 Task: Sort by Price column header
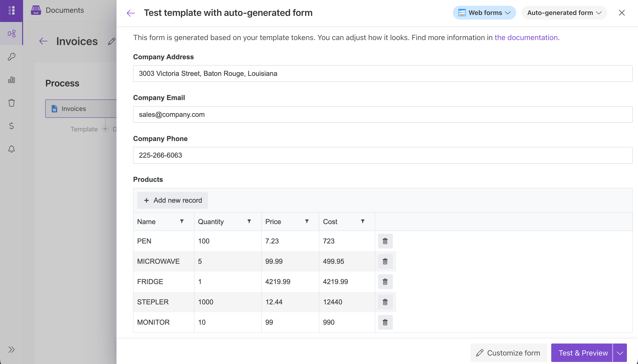point(273,222)
